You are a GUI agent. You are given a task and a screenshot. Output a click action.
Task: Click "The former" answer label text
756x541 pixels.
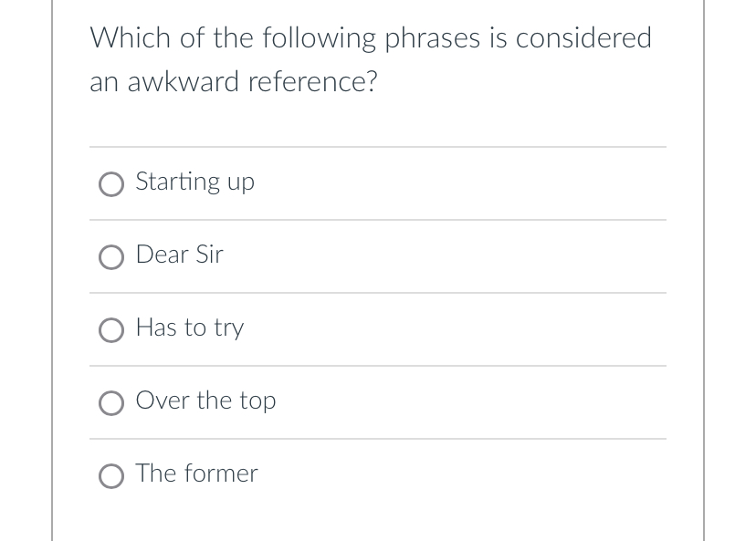point(196,473)
